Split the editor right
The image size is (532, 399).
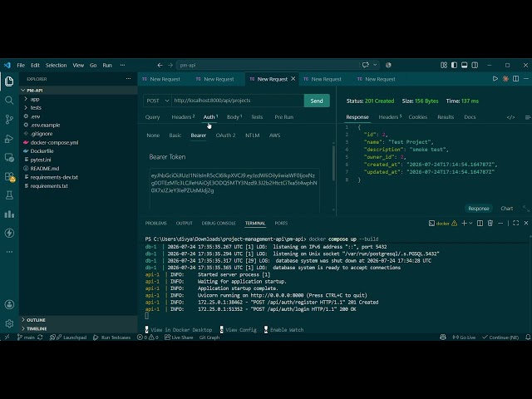point(515,79)
